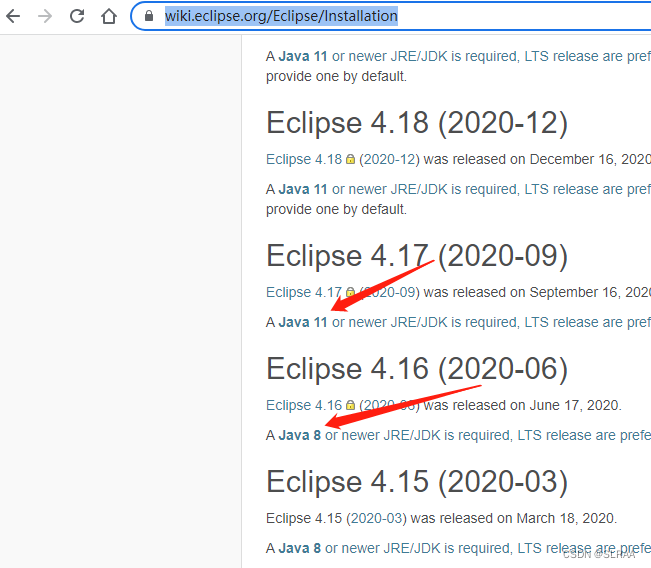Click Java 8 link under Eclipse 4.15
651x568 pixels.
(x=300, y=548)
